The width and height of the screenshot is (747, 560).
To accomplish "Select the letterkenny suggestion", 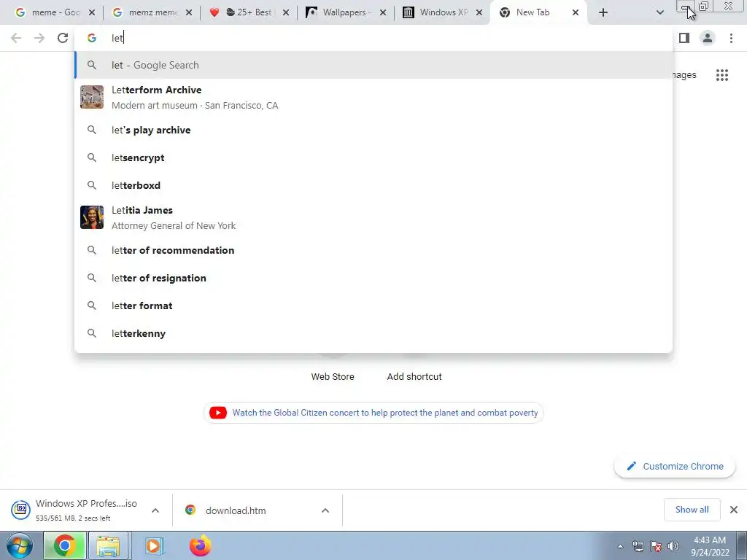I will (373, 333).
